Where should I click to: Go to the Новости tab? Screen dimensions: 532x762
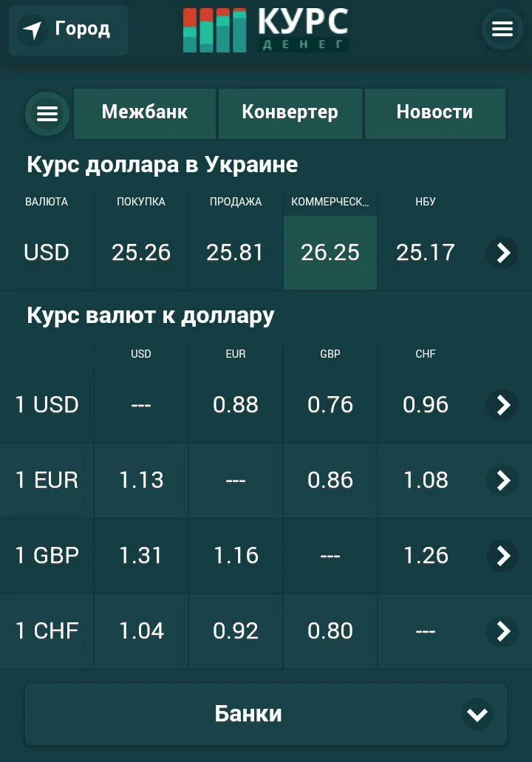[434, 113]
